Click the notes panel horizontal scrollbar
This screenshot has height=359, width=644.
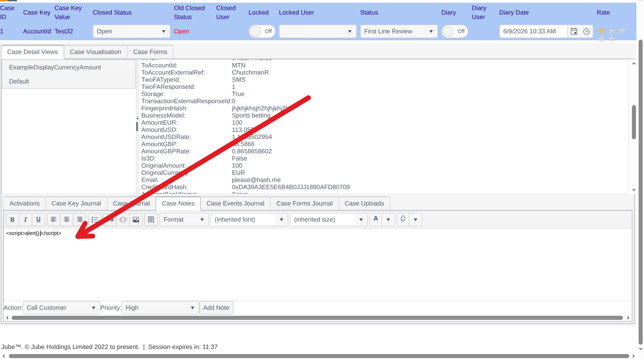tap(317, 318)
